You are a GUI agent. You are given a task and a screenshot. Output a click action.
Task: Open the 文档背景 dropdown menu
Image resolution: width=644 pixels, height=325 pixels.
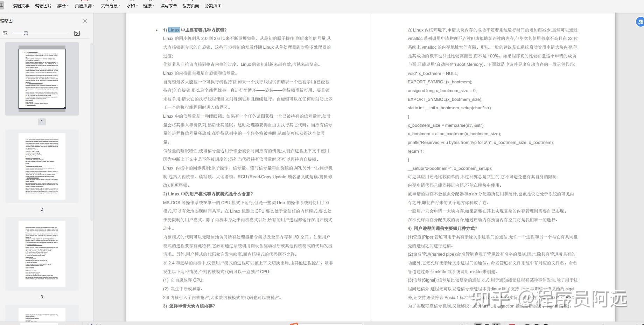[x=111, y=6]
